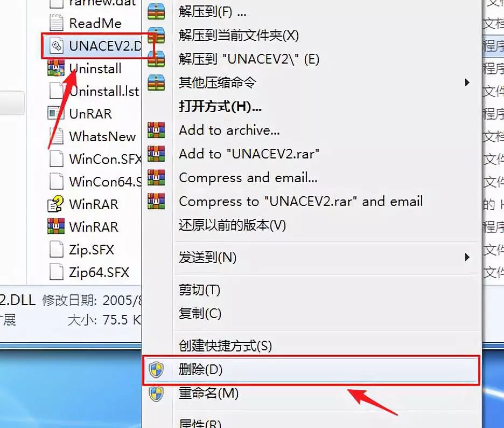Choose Compress and email... option
504x428 pixels.
(x=248, y=178)
